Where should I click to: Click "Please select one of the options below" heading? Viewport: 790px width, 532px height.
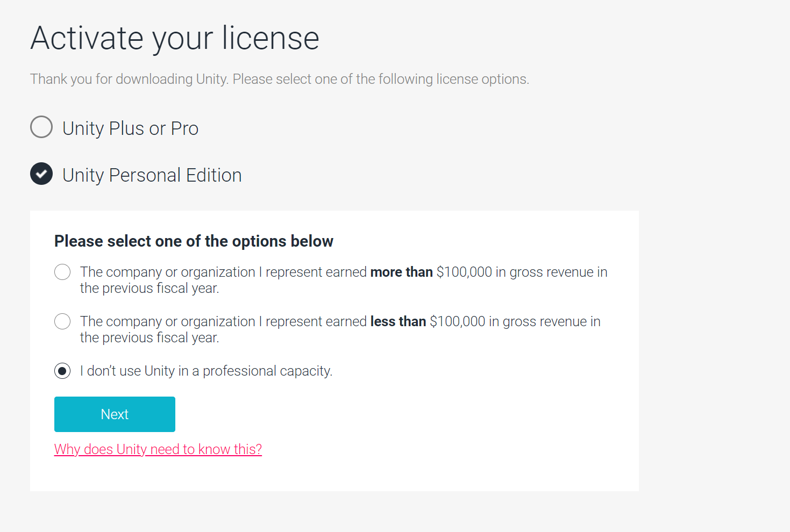194,241
